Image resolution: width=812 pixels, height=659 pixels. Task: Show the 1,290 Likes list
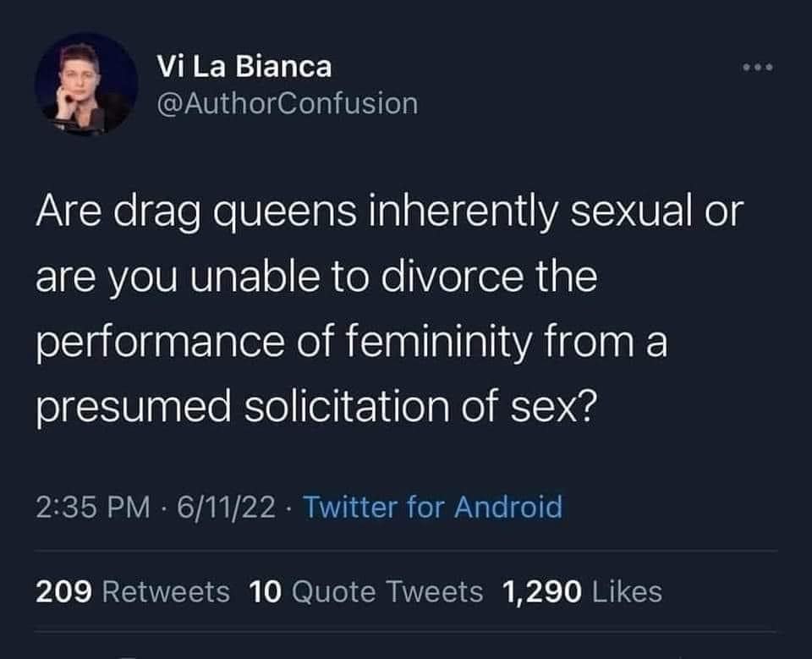pyautogui.click(x=582, y=591)
